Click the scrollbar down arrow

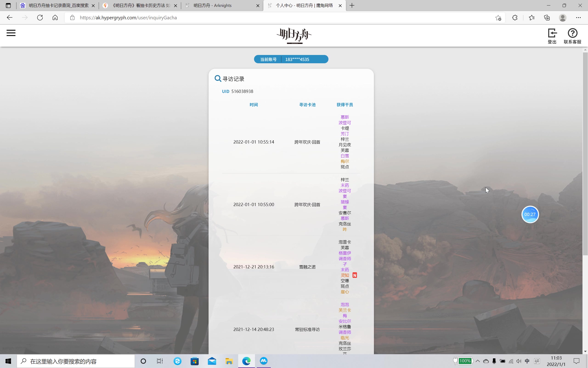point(585,351)
